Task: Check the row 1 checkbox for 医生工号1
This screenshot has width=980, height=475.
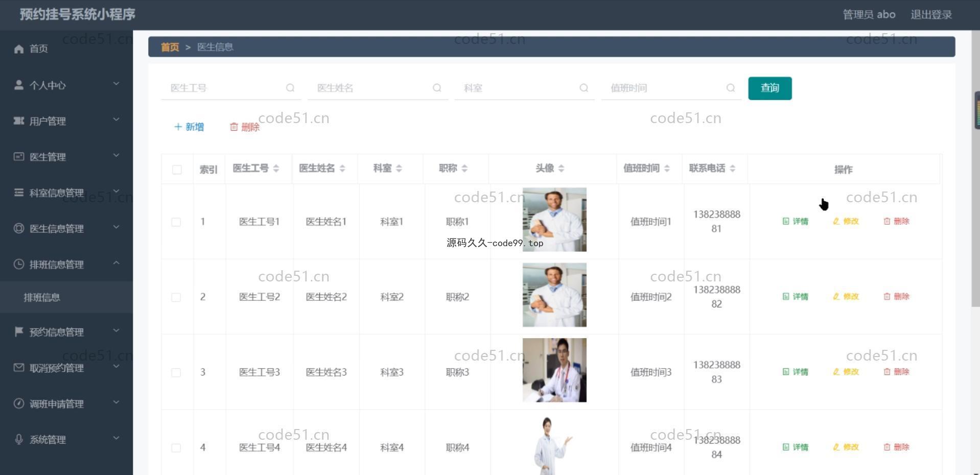Action: [x=176, y=222]
